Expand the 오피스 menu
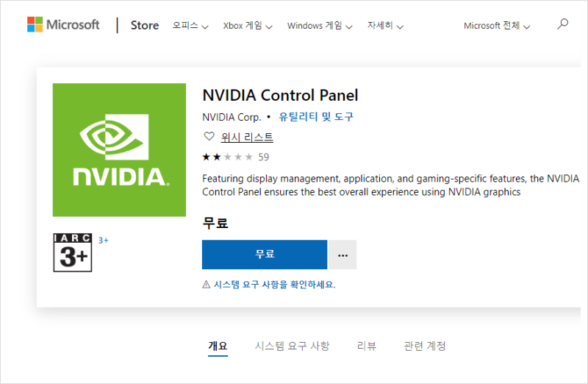Viewport: 588px width, 384px height. (x=190, y=26)
